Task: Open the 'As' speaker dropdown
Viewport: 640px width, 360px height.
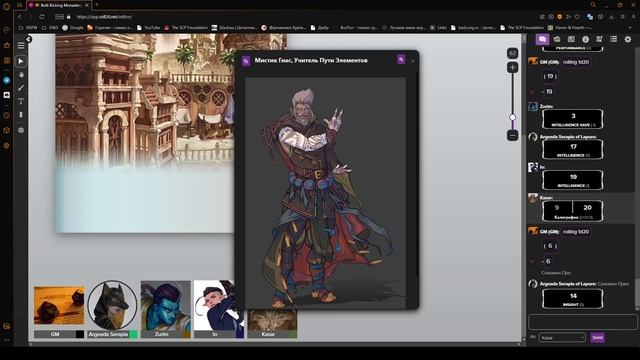Action: pos(562,338)
